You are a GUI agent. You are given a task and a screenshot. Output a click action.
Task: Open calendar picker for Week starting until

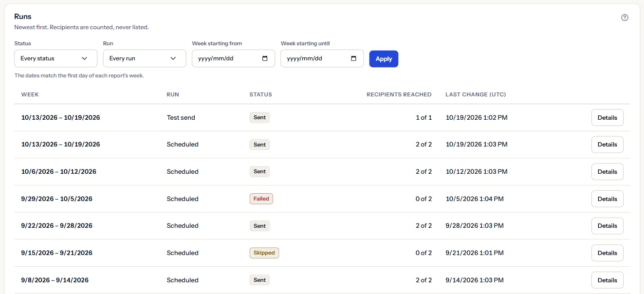coord(353,58)
